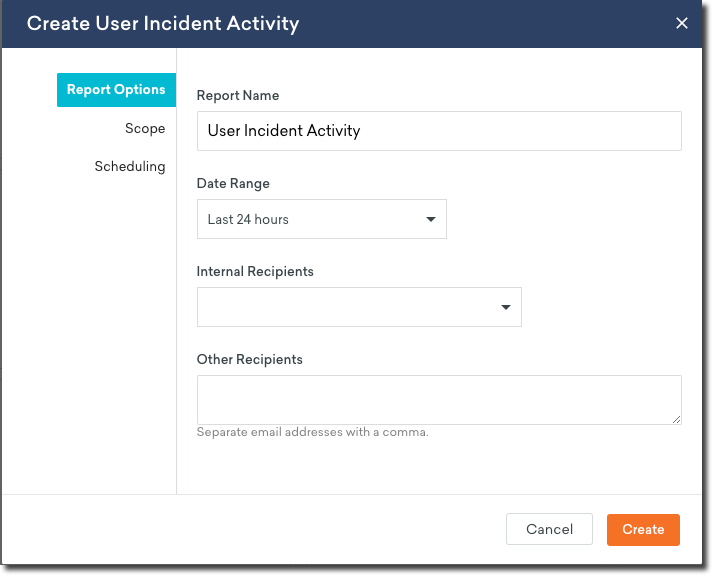Image resolution: width=712 pixels, height=575 pixels.
Task: Click the orange Create button
Action: tap(643, 530)
